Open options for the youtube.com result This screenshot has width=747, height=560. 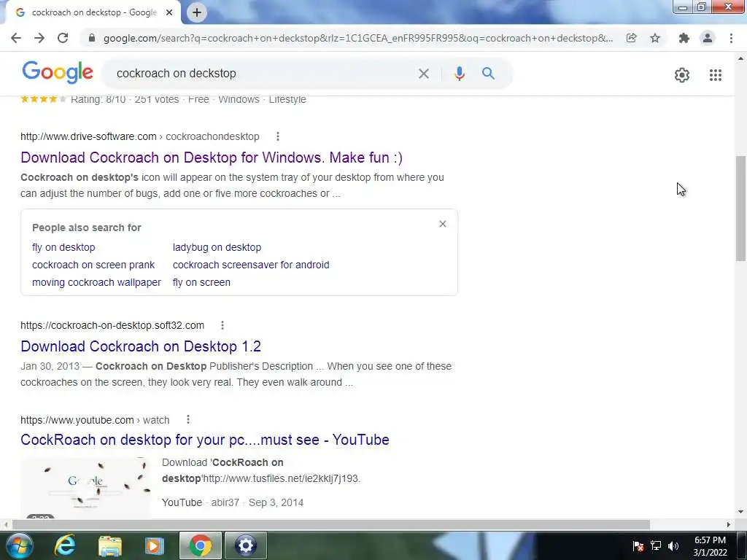[188, 419]
